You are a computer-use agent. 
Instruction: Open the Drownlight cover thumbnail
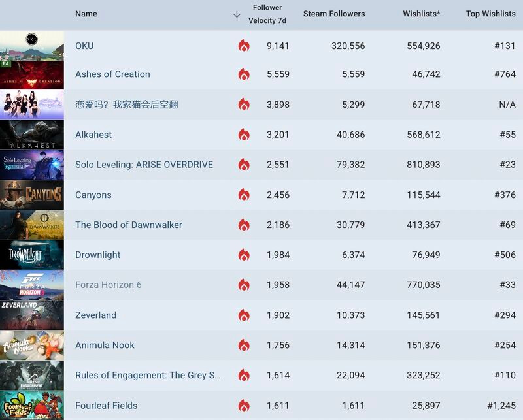pos(31,255)
